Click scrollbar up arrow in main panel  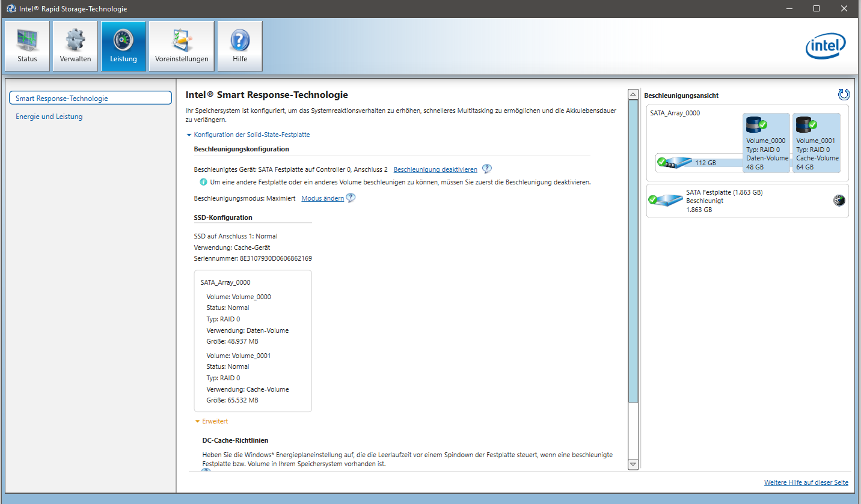[633, 95]
